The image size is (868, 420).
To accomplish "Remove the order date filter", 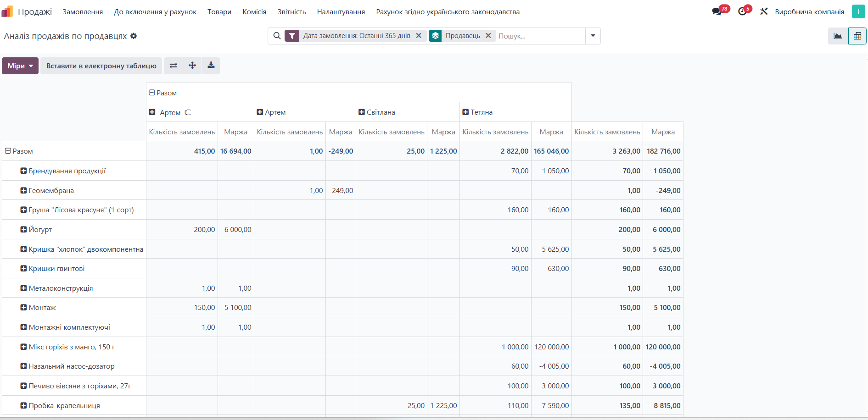I will pyautogui.click(x=419, y=36).
